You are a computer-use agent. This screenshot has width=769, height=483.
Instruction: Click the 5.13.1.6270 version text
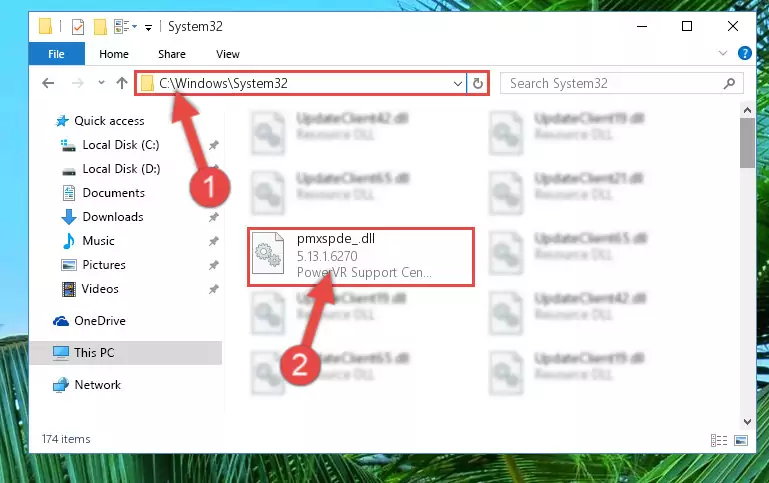(327, 256)
